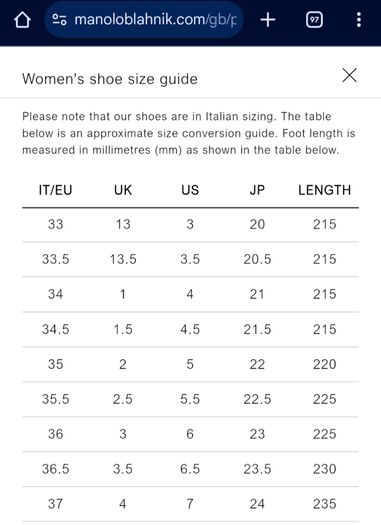Close the women's shoe size guide
Screen dimensions: 381x525
pos(350,75)
